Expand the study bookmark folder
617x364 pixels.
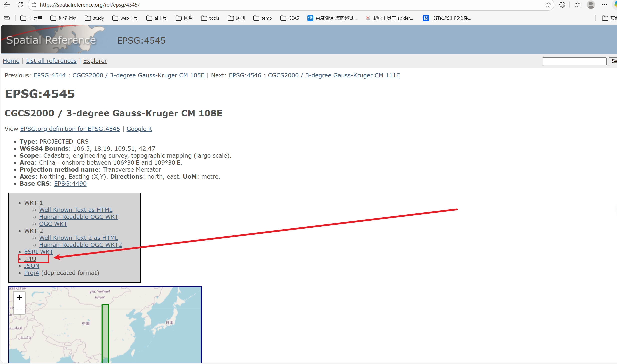click(94, 18)
